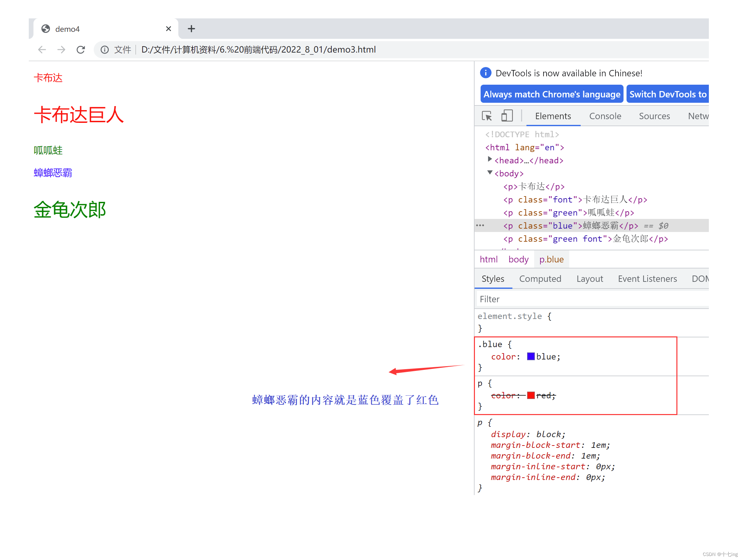The width and height of the screenshot is (743, 560).
Task: Switch to the Console tab
Action: (x=605, y=116)
